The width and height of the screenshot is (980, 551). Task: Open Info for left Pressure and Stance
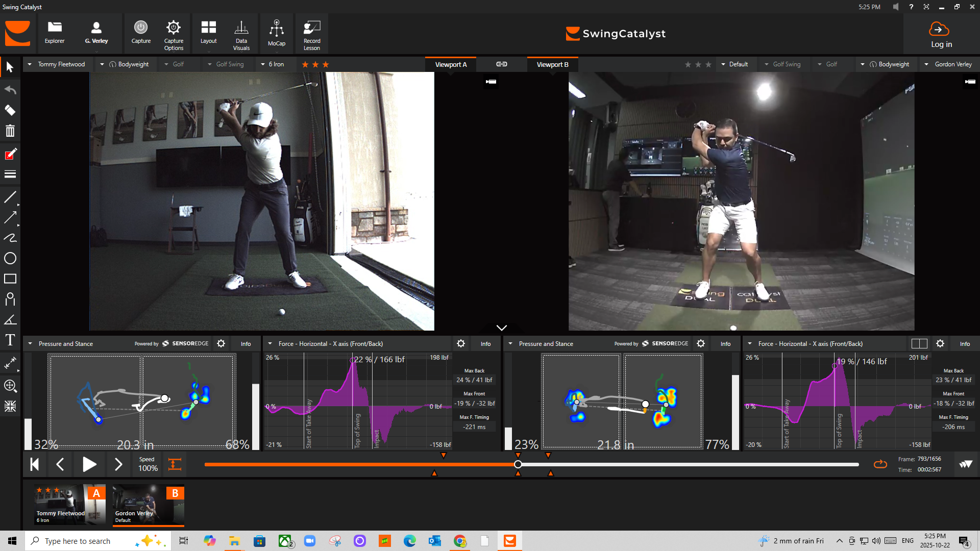click(246, 344)
